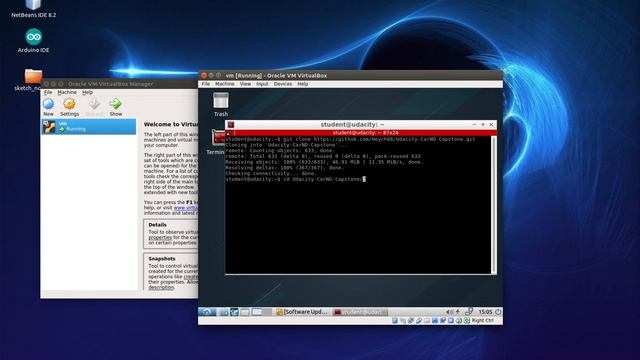640x360 pixels.
Task: Close the vm Running window with red button
Action: pos(204,76)
